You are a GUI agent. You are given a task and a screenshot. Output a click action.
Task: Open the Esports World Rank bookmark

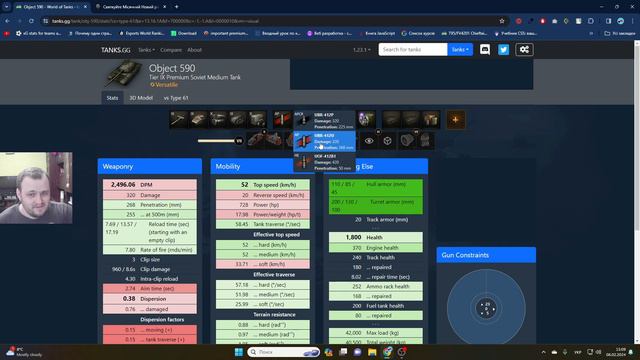point(141,33)
